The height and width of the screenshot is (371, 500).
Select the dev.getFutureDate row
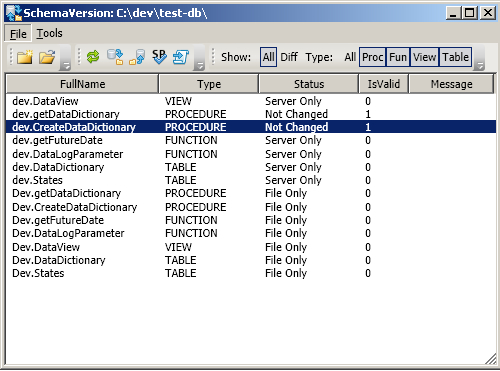pyautogui.click(x=251, y=140)
